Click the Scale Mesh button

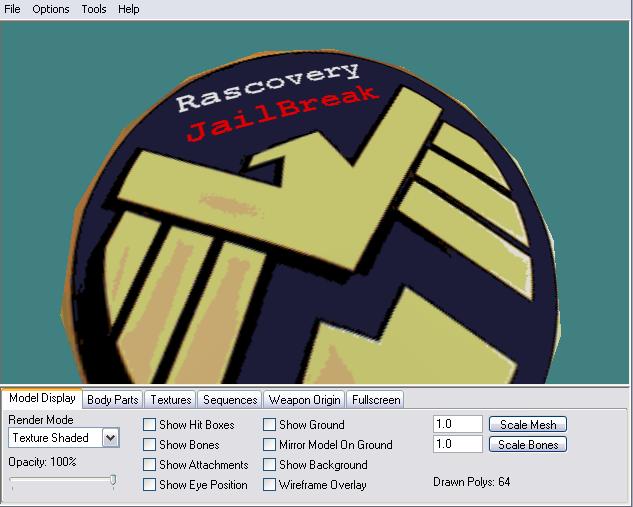click(x=527, y=425)
